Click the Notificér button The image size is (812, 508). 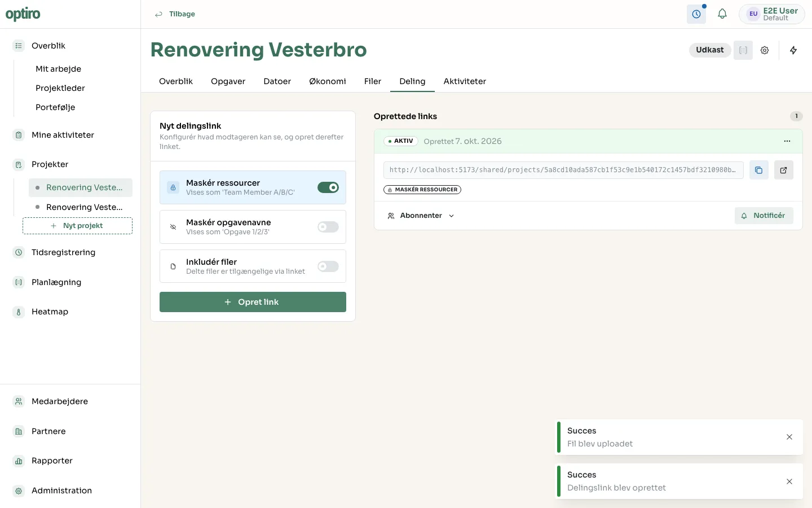coord(764,216)
